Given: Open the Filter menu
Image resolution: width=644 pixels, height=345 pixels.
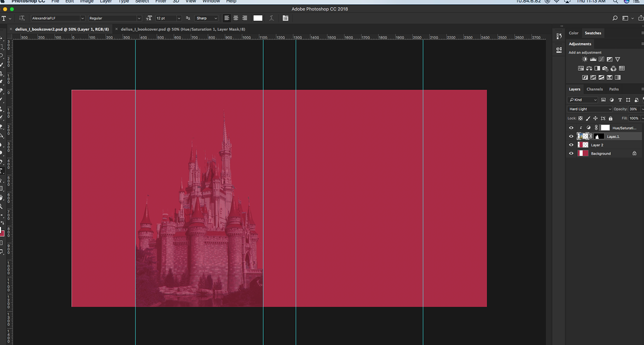Looking at the screenshot, I should tap(161, 1).
